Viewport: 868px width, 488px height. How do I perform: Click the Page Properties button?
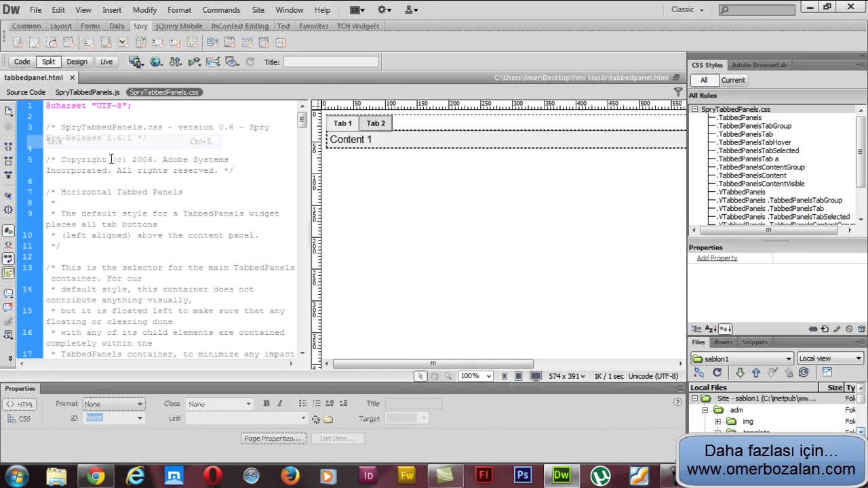(272, 439)
